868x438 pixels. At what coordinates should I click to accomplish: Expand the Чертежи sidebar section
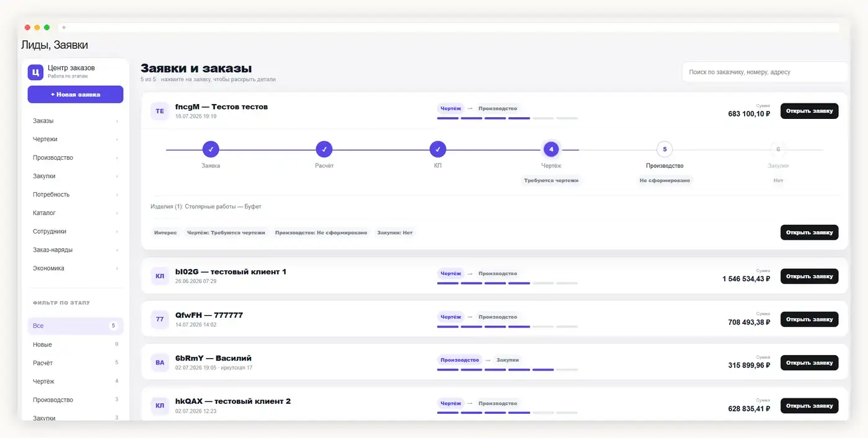pos(76,139)
